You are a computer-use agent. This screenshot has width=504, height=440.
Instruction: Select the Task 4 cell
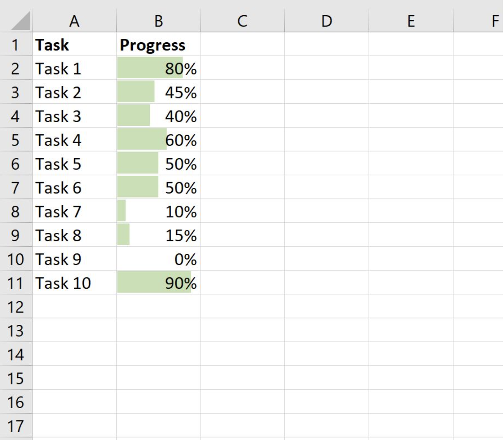[x=74, y=140]
